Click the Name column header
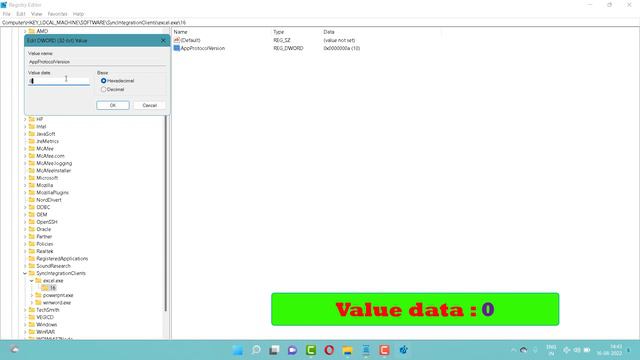Screen dimensions: 640x360 180,32
